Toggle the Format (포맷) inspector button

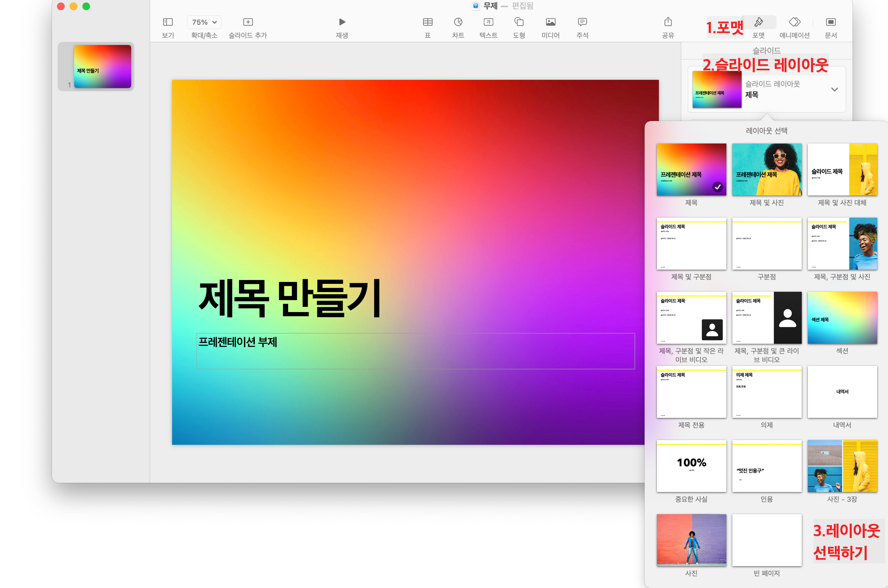click(759, 22)
